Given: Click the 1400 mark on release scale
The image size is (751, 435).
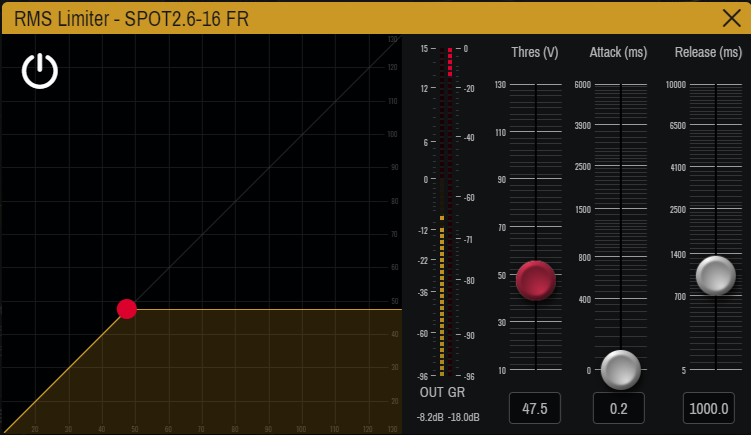Looking at the screenshot, I should tap(678, 255).
